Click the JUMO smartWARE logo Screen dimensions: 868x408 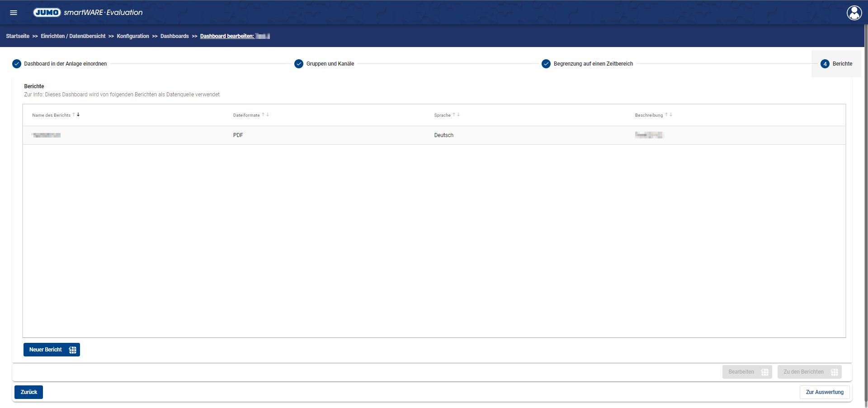pyautogui.click(x=88, y=13)
